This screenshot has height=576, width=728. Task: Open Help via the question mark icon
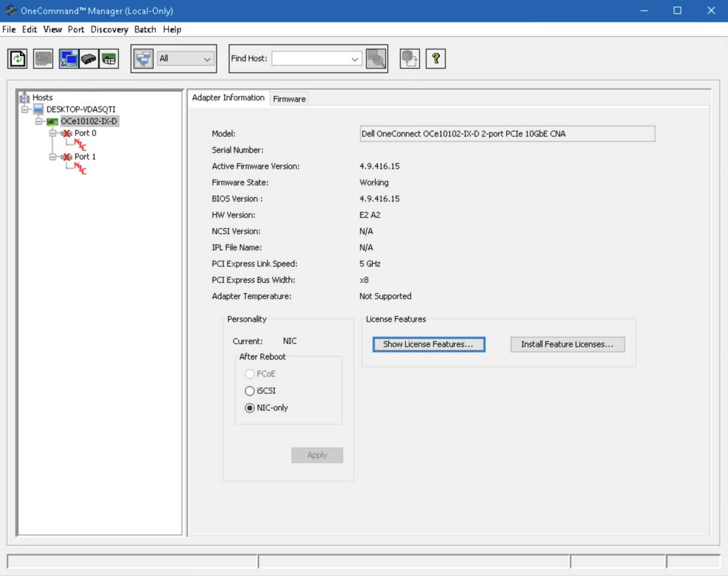tap(436, 59)
